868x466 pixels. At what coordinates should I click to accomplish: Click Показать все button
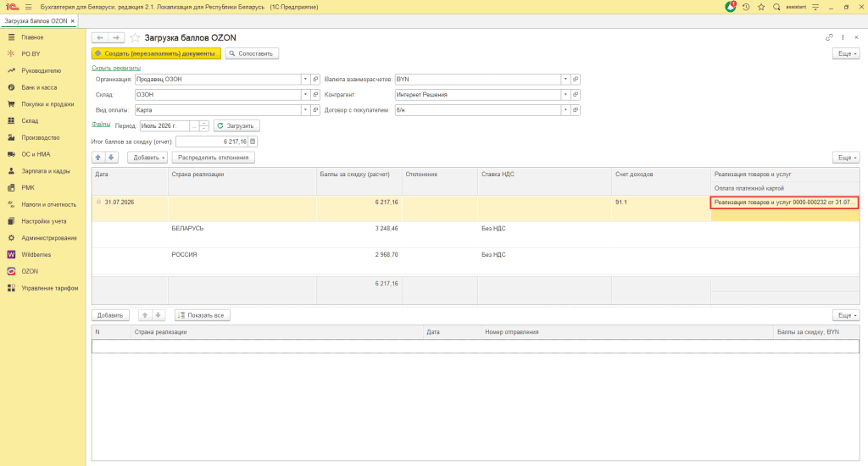[202, 315]
